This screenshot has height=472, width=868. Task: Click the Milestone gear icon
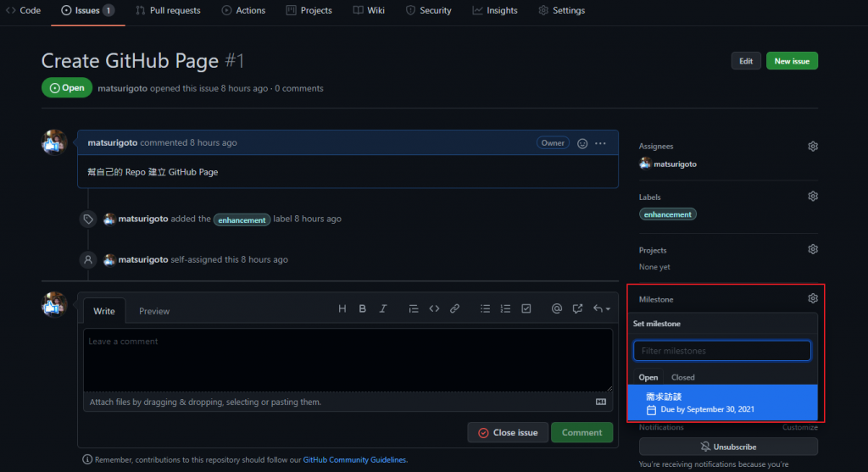click(813, 298)
